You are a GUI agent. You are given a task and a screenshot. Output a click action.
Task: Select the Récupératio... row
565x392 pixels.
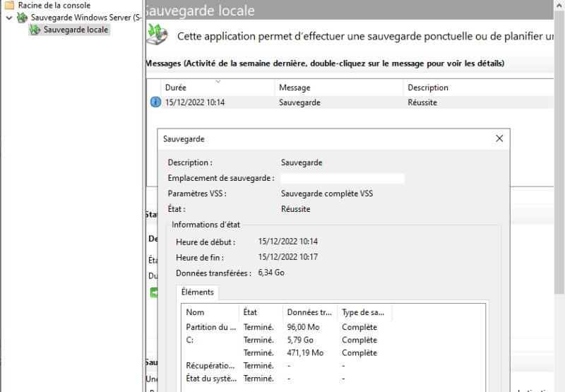[333, 365]
